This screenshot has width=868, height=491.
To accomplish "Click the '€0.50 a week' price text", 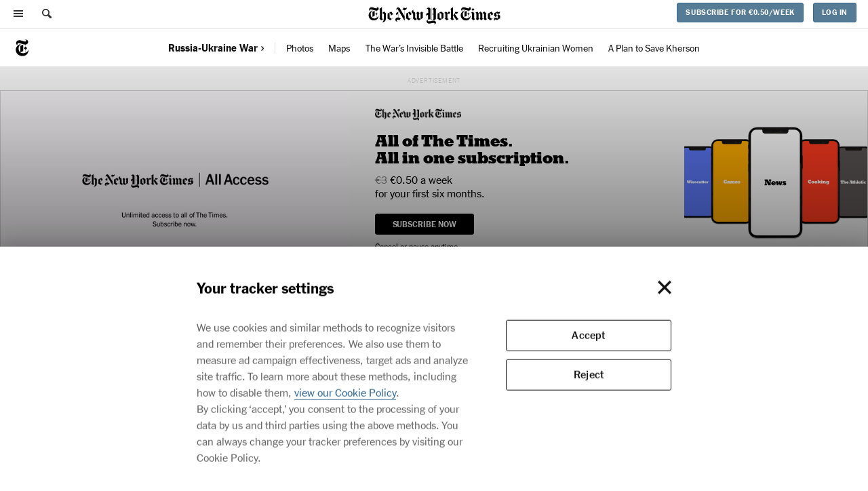I will (x=421, y=180).
